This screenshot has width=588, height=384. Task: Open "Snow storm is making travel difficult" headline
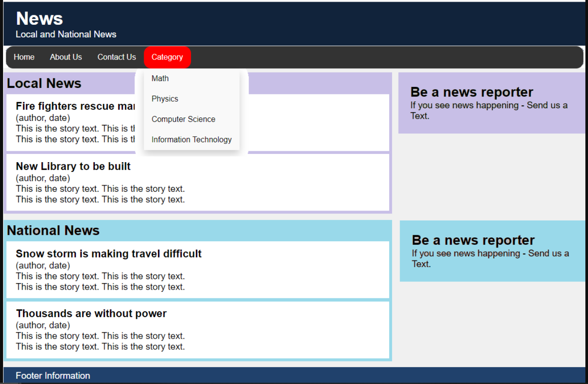109,254
